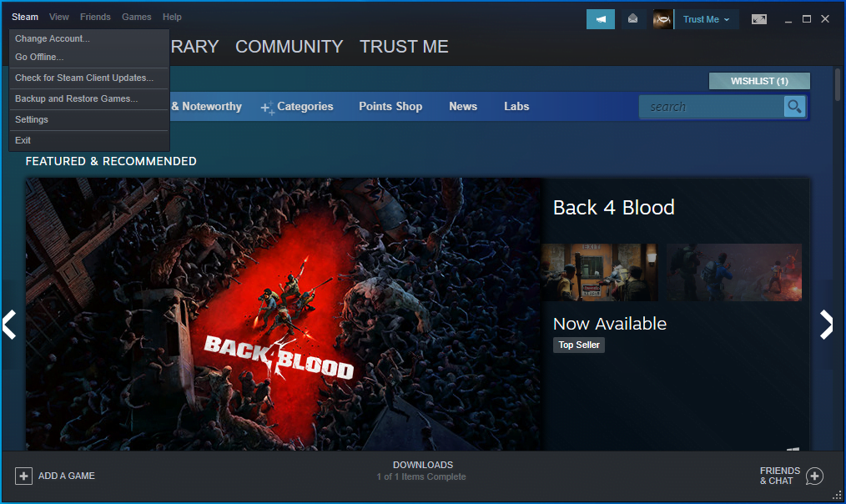Viewport: 846px width, 504px height.
Task: Open the partially hidden Library tab
Action: tap(194, 47)
